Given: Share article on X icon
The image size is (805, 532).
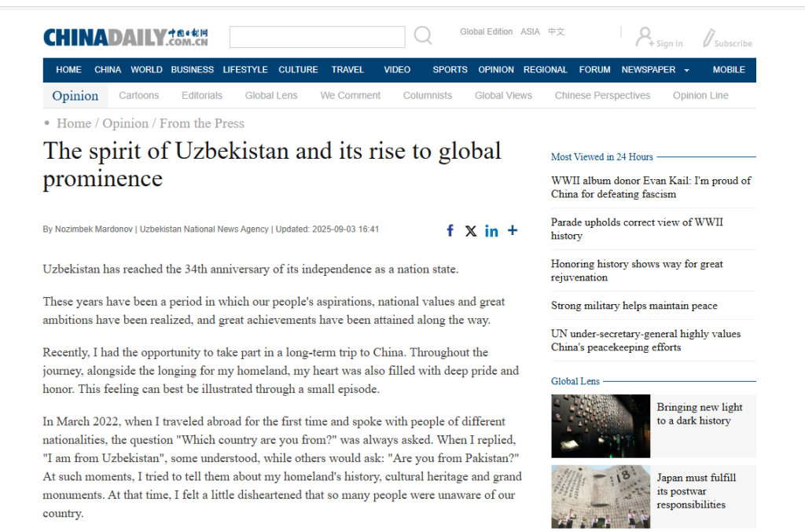Looking at the screenshot, I should click(x=471, y=230).
